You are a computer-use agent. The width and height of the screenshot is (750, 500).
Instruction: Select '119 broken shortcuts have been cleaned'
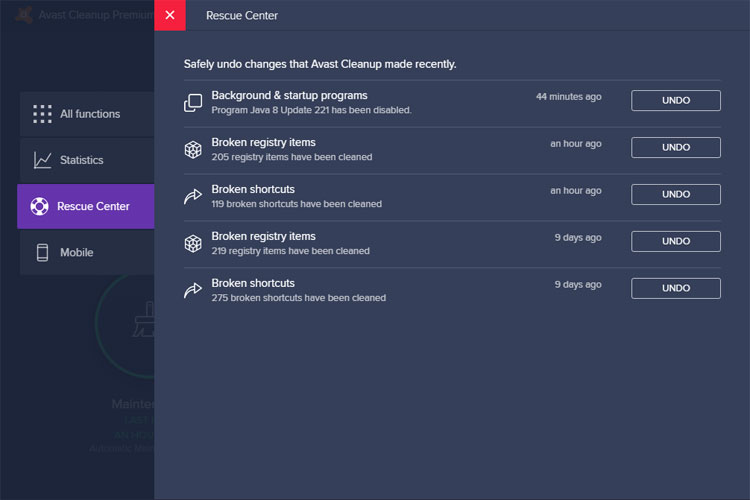click(x=297, y=204)
